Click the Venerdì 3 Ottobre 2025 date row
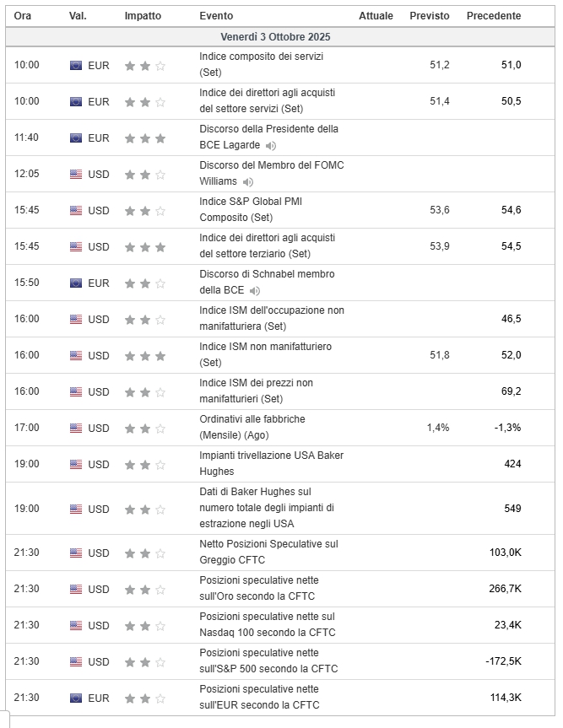The width and height of the screenshot is (563, 728). coord(276,37)
